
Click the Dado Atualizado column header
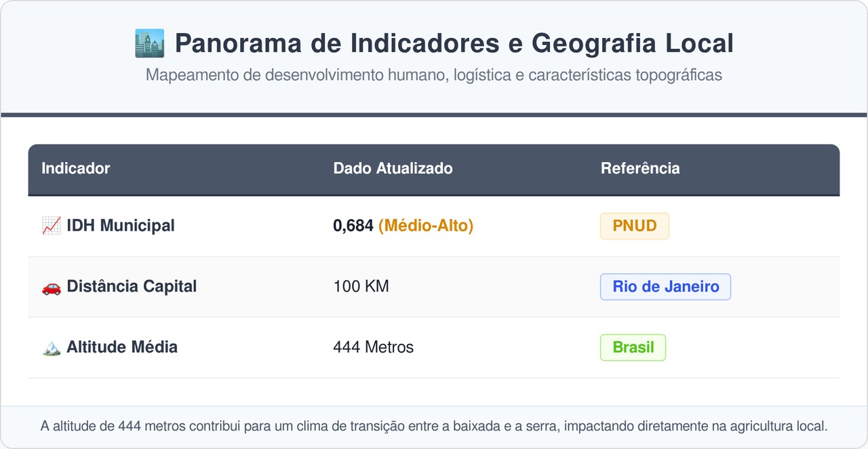(393, 168)
